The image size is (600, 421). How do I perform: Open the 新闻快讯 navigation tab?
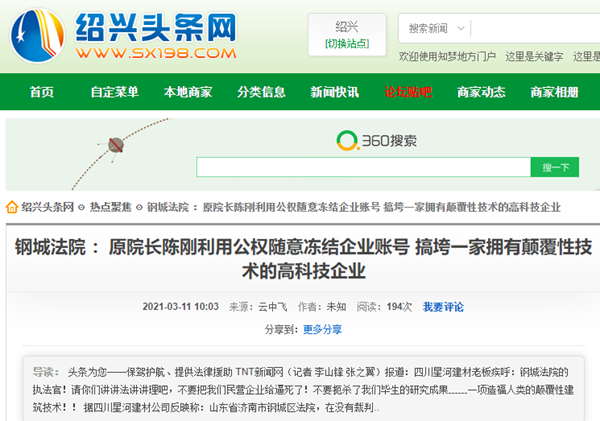[x=334, y=92]
